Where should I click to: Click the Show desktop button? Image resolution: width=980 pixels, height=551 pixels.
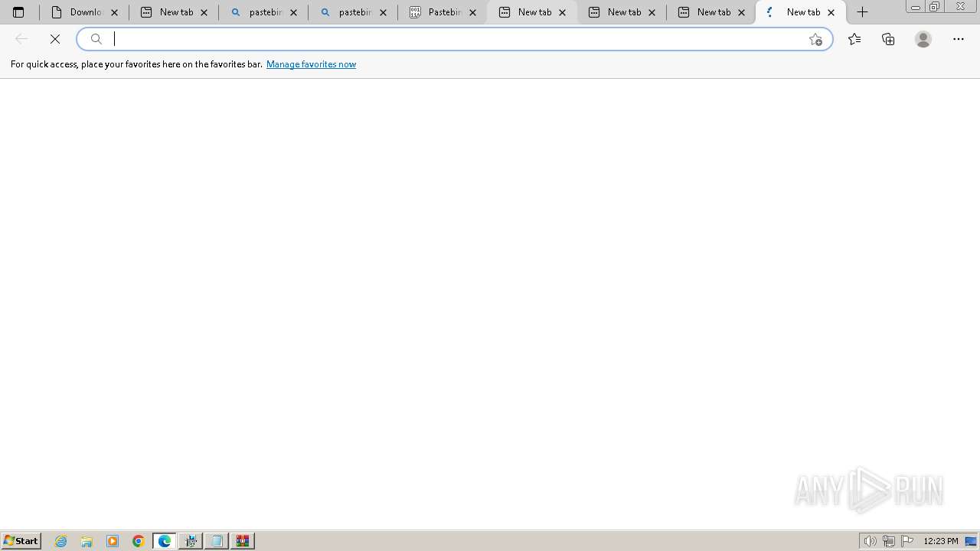pyautogui.click(x=972, y=541)
